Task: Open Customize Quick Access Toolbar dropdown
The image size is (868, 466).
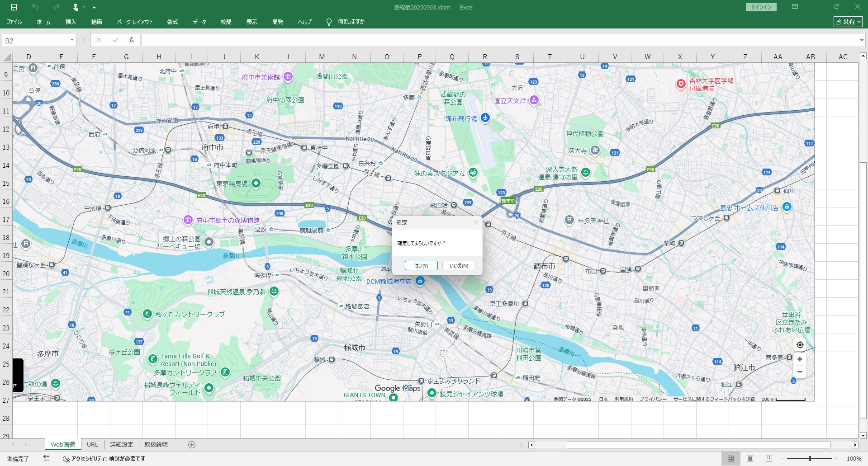Action: coord(94,7)
